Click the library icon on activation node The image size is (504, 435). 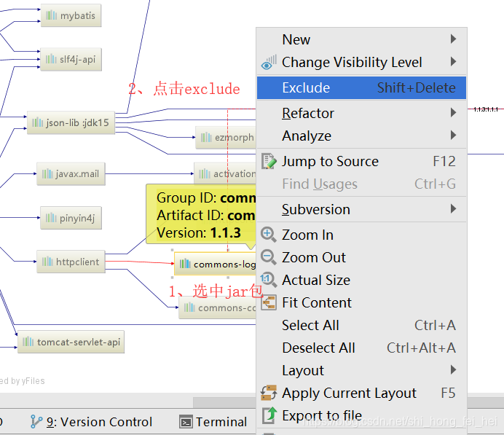205,174
